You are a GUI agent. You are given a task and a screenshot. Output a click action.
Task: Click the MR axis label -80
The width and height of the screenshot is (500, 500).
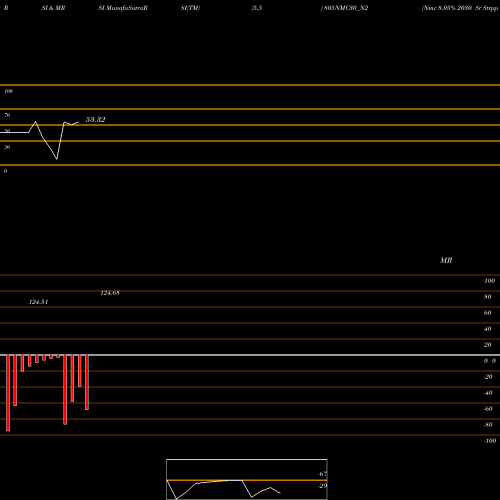[488, 425]
